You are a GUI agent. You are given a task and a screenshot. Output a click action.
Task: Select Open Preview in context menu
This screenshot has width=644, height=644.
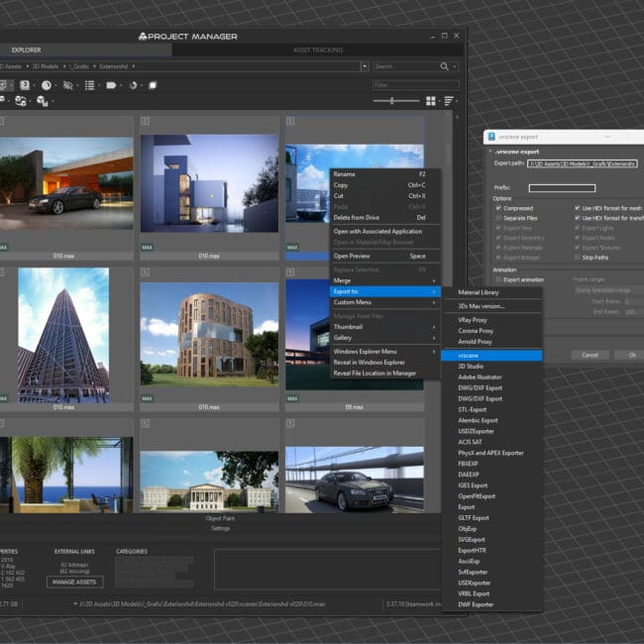(x=385, y=257)
